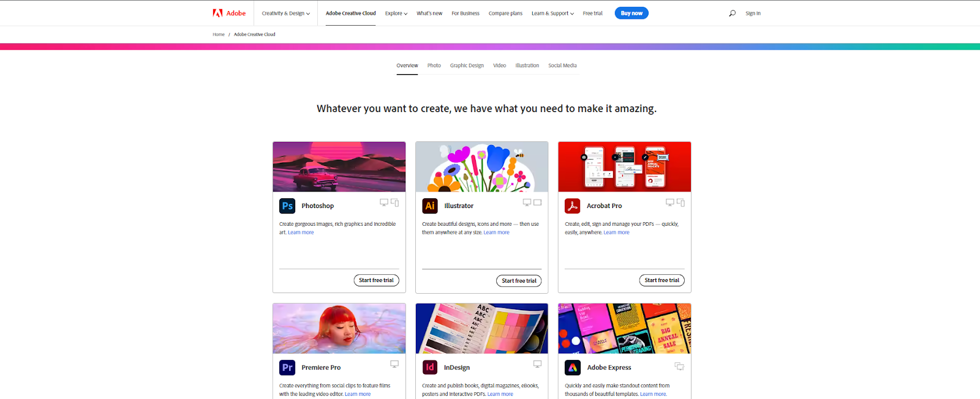Go to Home breadcrumb
980x399 pixels.
219,34
